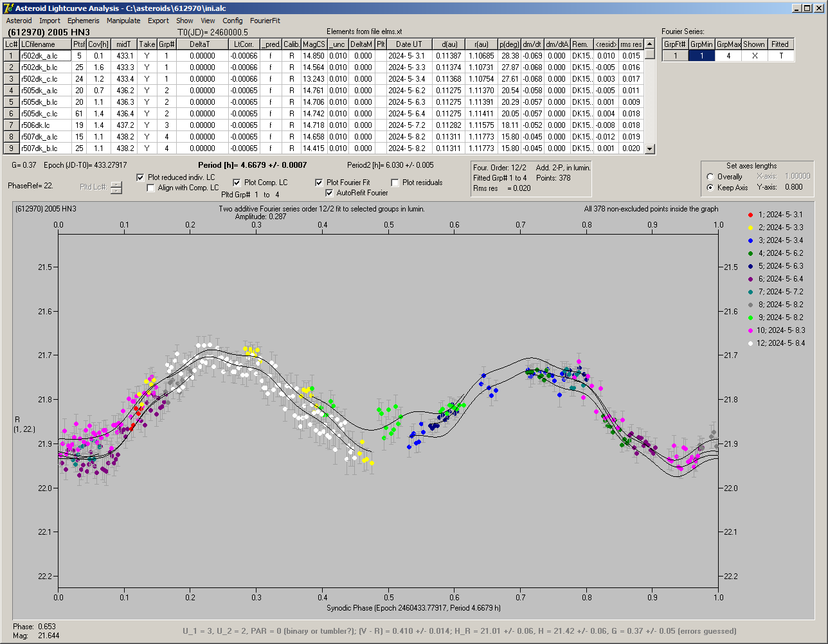This screenshot has width=828, height=644.
Task: Enable Align with Comp. LC checkbox
Action: [x=151, y=188]
